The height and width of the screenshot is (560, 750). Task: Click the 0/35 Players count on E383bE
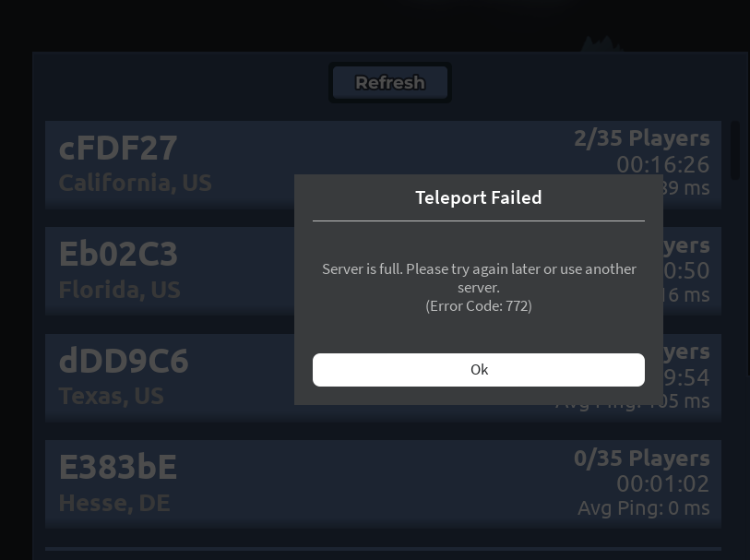(642, 458)
